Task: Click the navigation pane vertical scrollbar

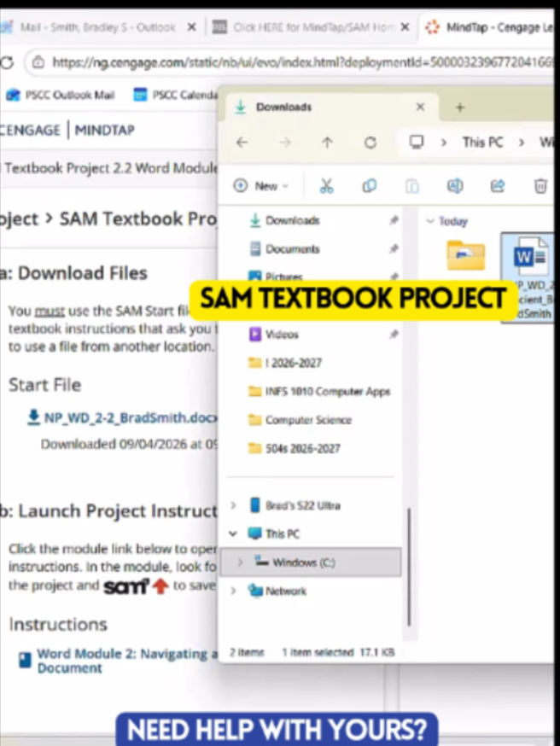Action: (409, 566)
